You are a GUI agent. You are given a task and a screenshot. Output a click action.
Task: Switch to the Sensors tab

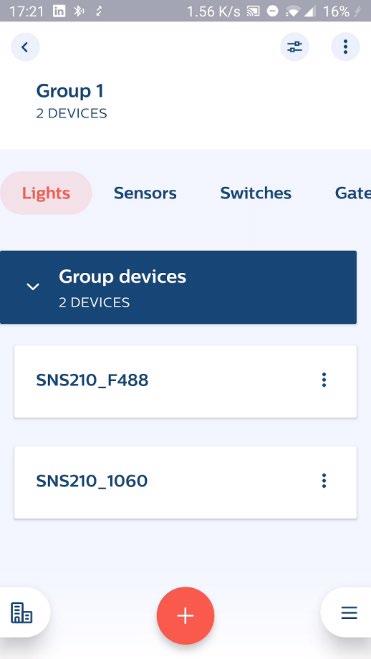click(x=145, y=193)
